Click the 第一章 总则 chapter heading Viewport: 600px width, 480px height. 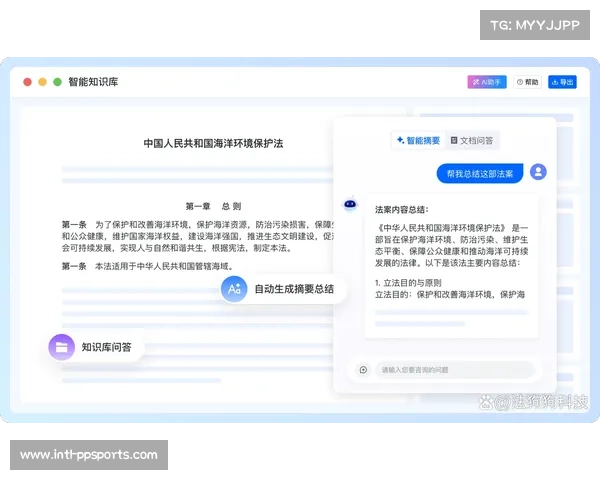click(214, 206)
